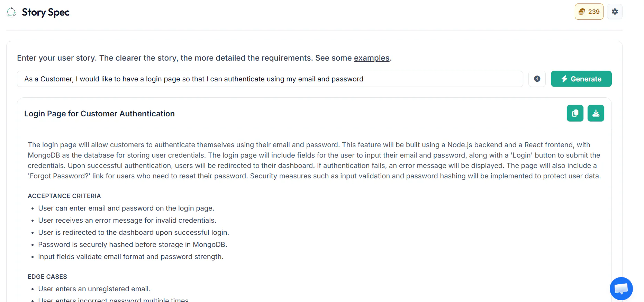Click the Generate button
Viewport: 644px width, 302px height.
pos(581,79)
